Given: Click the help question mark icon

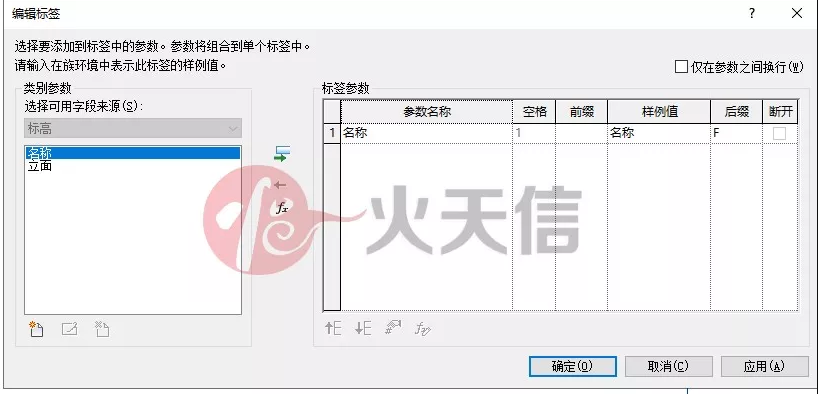Looking at the screenshot, I should coord(752,14).
